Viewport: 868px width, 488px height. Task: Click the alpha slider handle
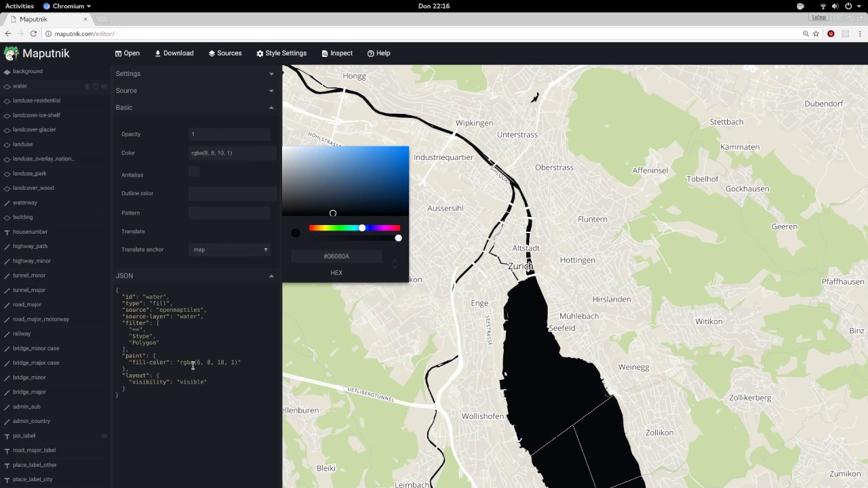point(398,238)
